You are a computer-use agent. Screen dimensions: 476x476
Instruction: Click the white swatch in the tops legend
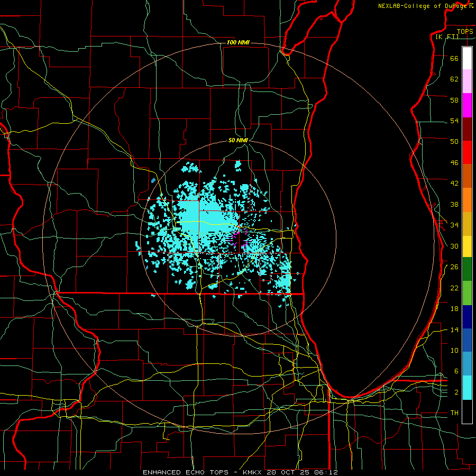pyautogui.click(x=467, y=58)
